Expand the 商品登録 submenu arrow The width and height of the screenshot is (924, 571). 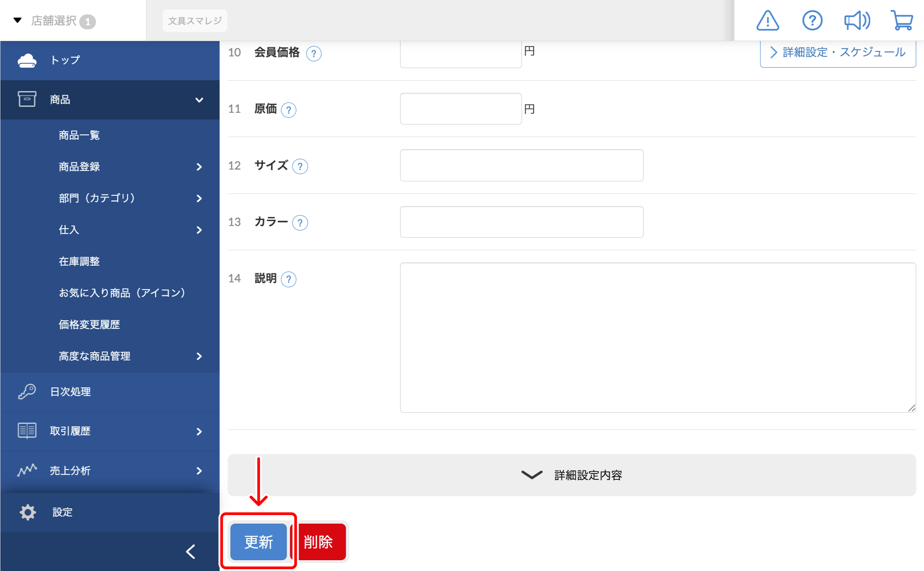point(199,167)
